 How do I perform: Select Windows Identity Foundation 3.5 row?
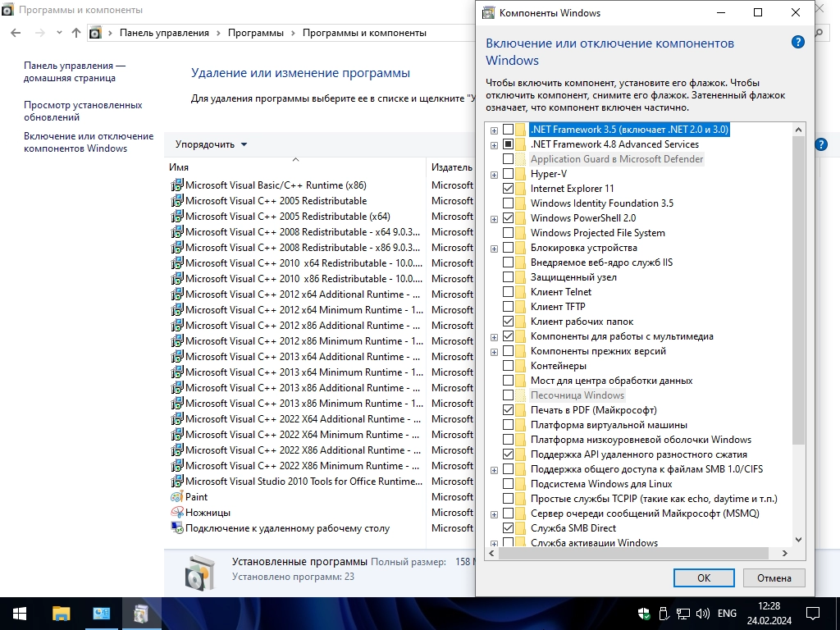tap(601, 203)
